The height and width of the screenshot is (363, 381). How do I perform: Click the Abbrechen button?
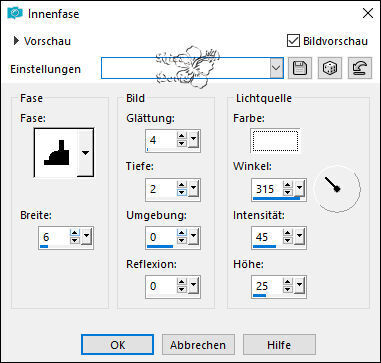pos(198,345)
